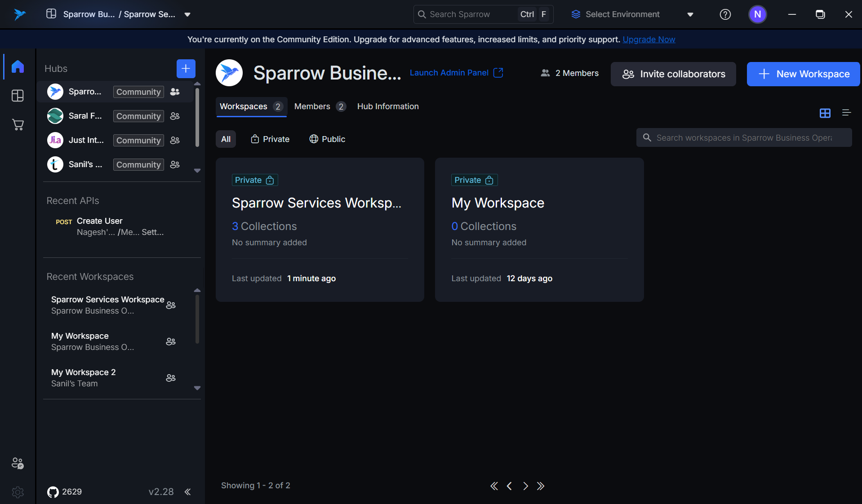The height and width of the screenshot is (504, 862).
Task: Click the Recent Workspaces scrollbar
Action: [x=197, y=319]
